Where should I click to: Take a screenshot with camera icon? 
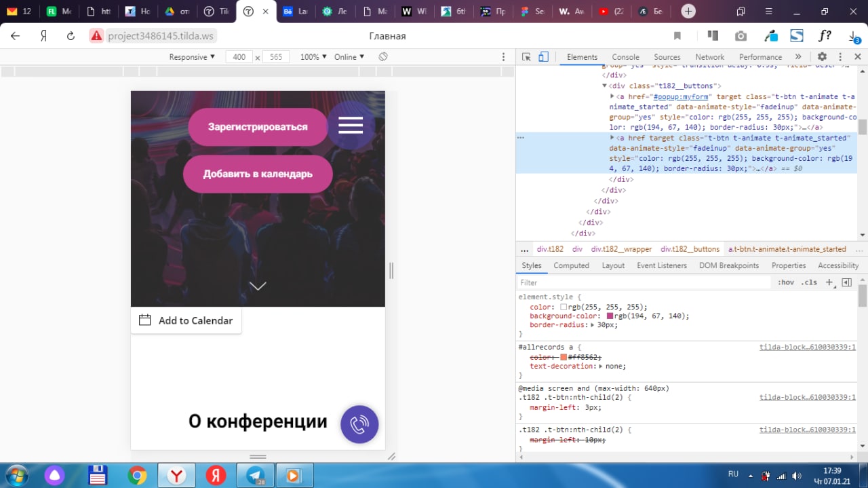pyautogui.click(x=741, y=36)
